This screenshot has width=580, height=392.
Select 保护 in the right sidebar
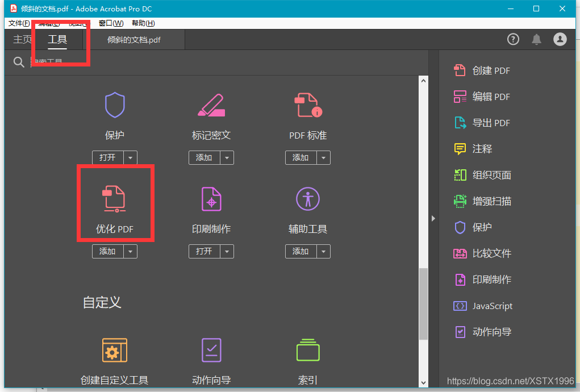click(x=473, y=227)
